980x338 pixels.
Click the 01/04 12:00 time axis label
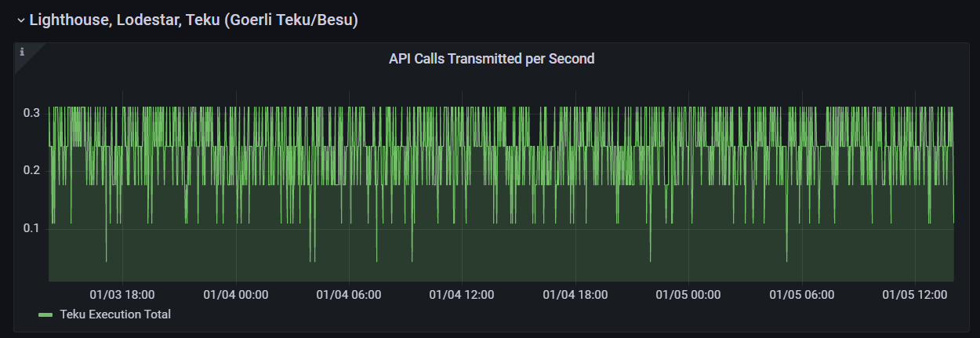coord(462,295)
